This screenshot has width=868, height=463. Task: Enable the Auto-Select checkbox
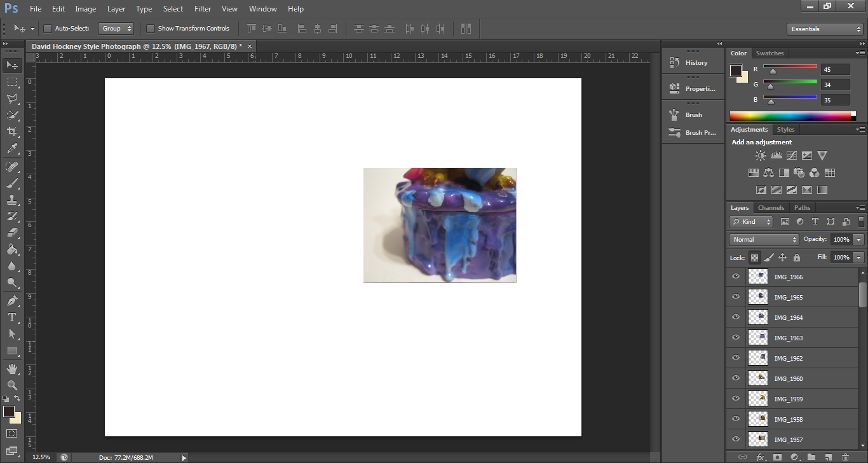[47, 29]
